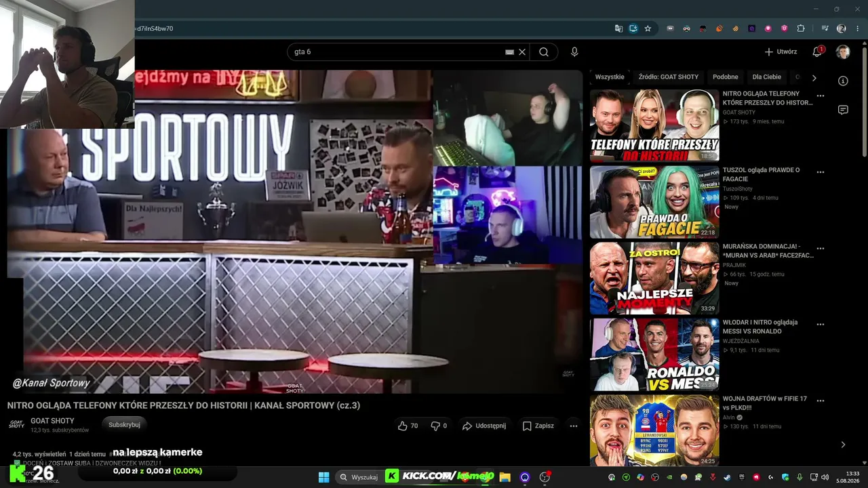The height and width of the screenshot is (488, 868).
Task: Open "WŁODAR I NITRO oglądają MESSI VS RONALDO" title
Action: [x=760, y=327]
